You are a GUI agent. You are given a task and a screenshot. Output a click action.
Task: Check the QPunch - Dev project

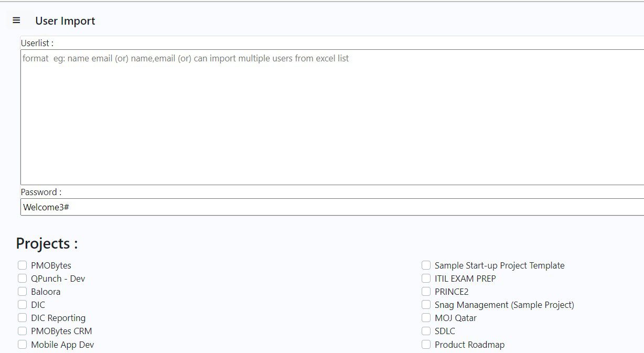pos(22,278)
